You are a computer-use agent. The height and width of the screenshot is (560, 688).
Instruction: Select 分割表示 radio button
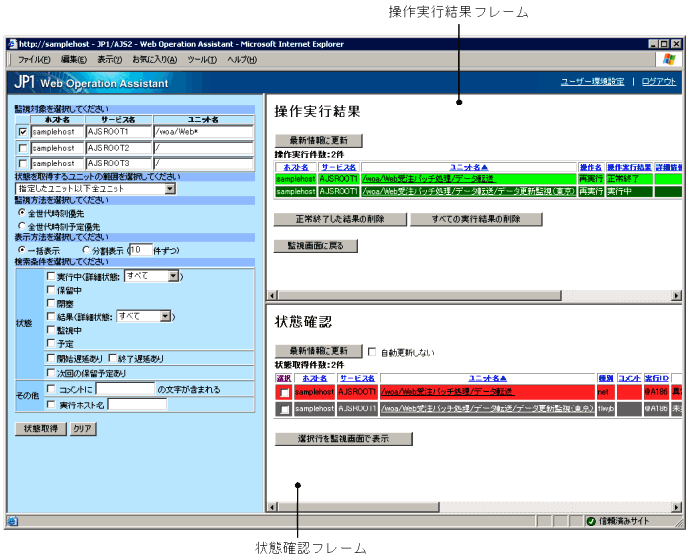pyautogui.click(x=86, y=250)
